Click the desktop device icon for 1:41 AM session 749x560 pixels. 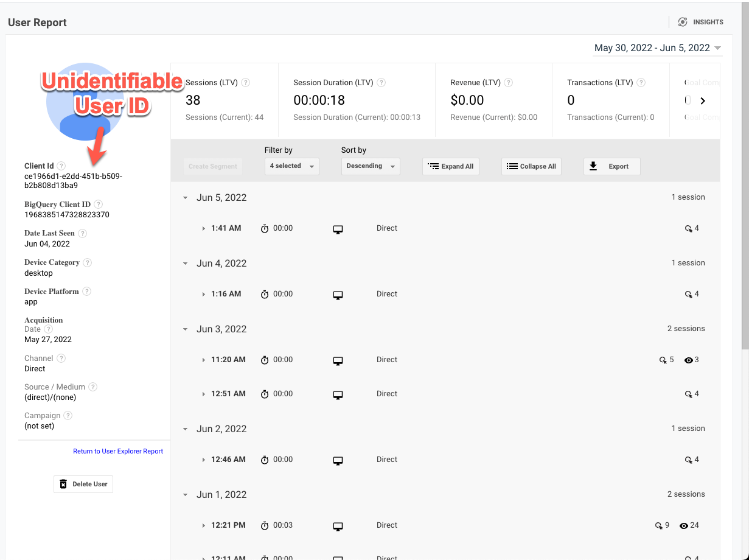point(338,229)
